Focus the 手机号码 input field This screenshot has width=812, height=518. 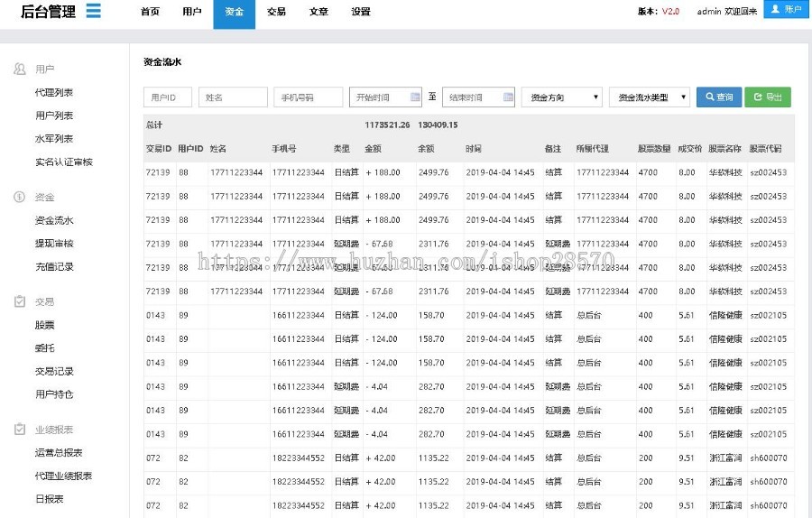(x=309, y=97)
